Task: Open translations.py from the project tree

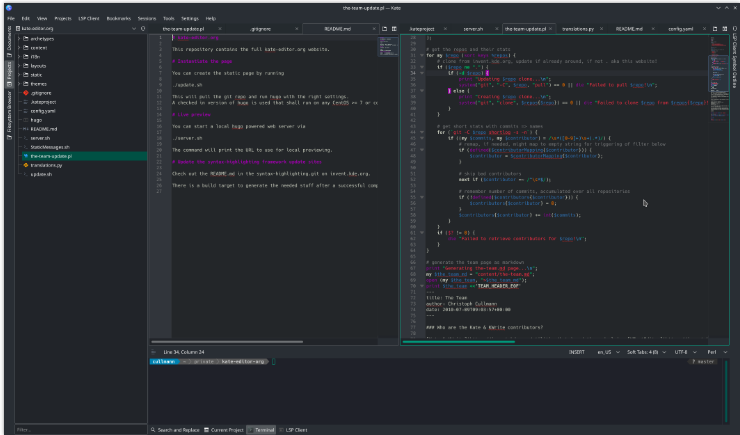Action: [x=46, y=165]
